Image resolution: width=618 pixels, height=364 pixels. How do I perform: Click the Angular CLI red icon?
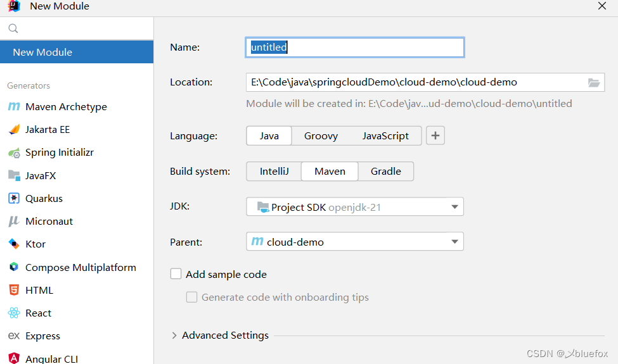14,358
